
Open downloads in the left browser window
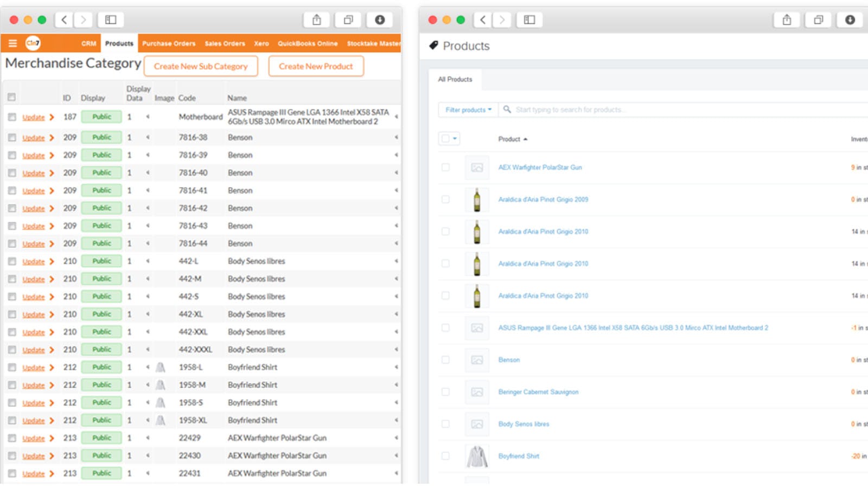click(380, 20)
